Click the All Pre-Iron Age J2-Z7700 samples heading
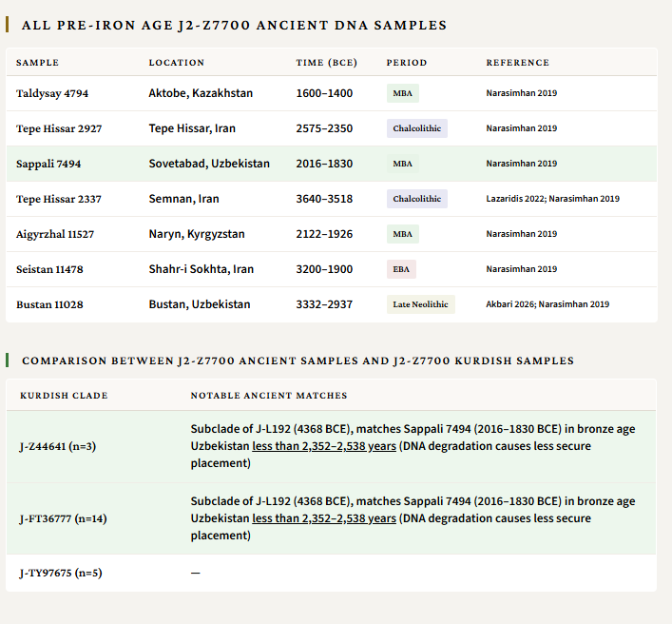This screenshot has width=672, height=624. [235, 26]
